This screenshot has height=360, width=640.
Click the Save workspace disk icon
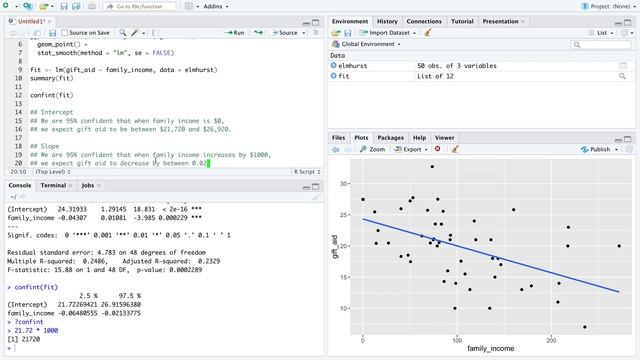click(x=348, y=33)
